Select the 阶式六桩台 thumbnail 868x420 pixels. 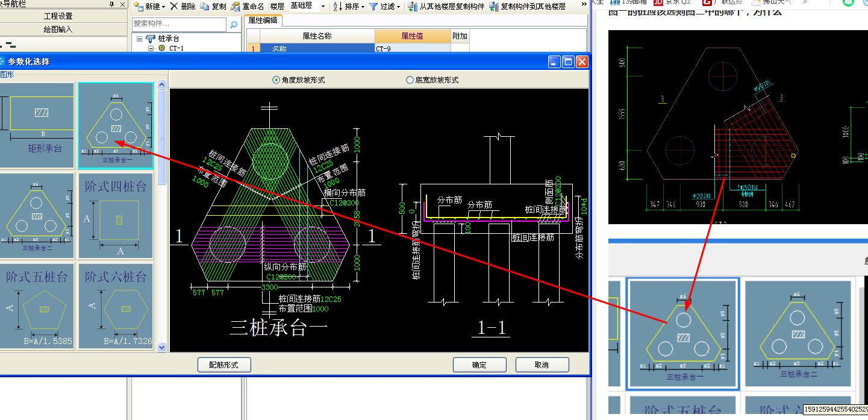point(116,306)
